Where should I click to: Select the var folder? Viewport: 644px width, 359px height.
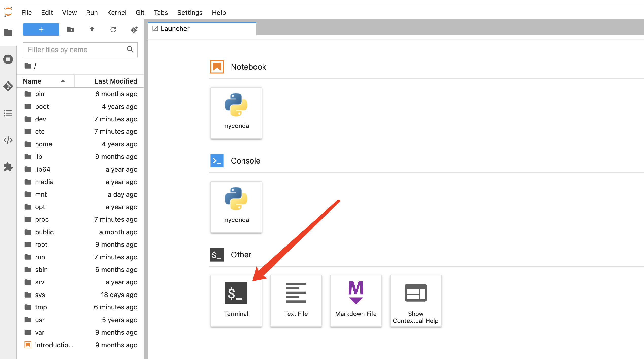point(80,332)
